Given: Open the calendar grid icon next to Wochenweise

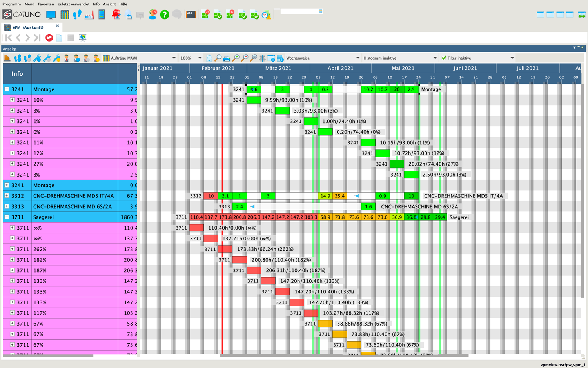Looking at the screenshot, I should pyautogui.click(x=280, y=58).
